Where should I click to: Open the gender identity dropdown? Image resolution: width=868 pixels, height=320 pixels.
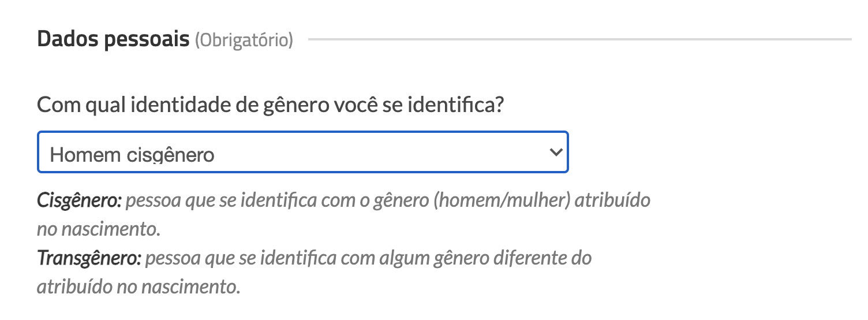[302, 152]
